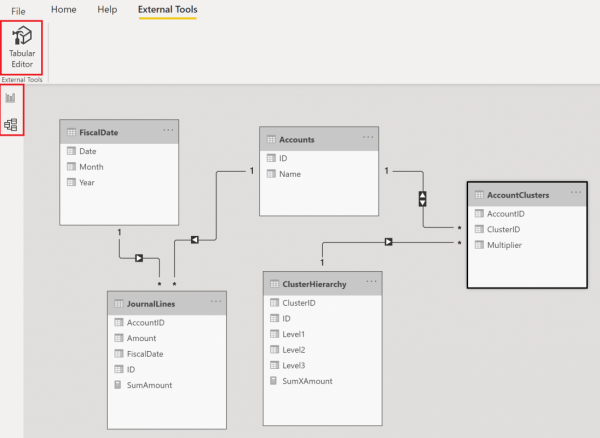This screenshot has width=600, height=438.
Task: Click bidirectional filter icon near AccountClusters
Action: (x=422, y=199)
